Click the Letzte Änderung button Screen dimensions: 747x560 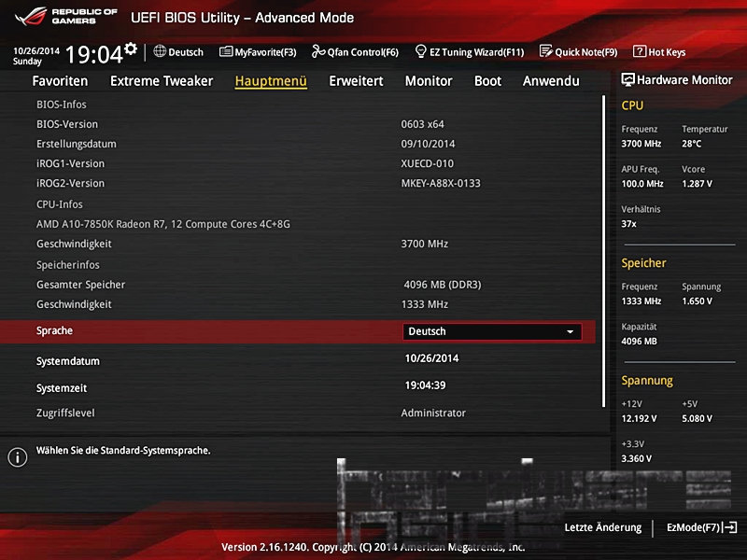(x=602, y=527)
